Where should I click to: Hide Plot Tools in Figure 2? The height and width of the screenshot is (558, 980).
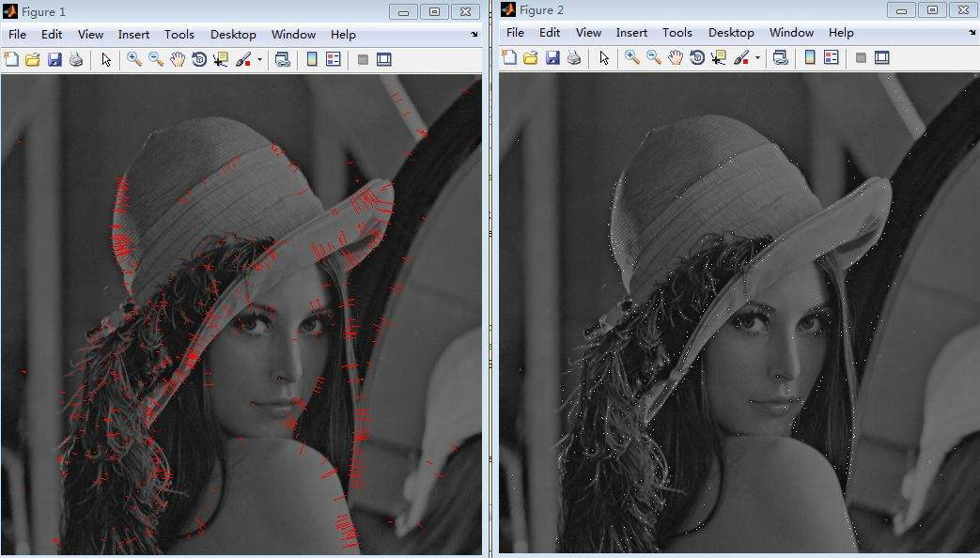click(861, 57)
